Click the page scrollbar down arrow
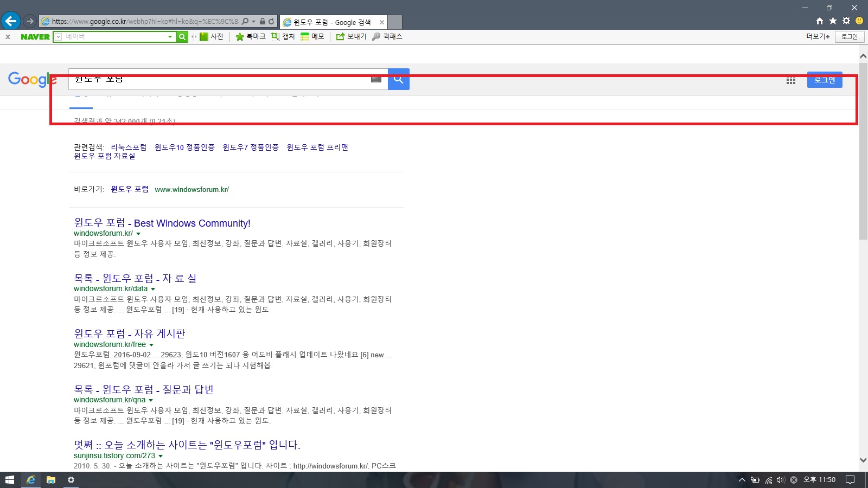The height and width of the screenshot is (488, 868). 863,460
